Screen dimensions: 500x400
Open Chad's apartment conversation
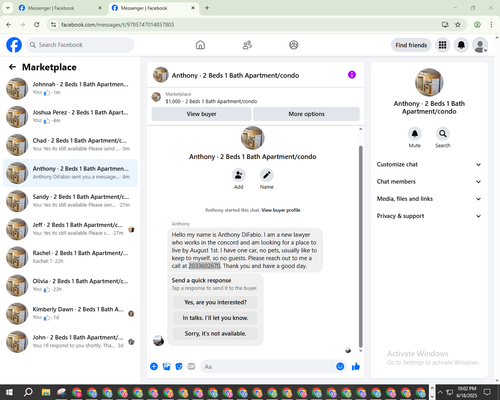pyautogui.click(x=70, y=145)
